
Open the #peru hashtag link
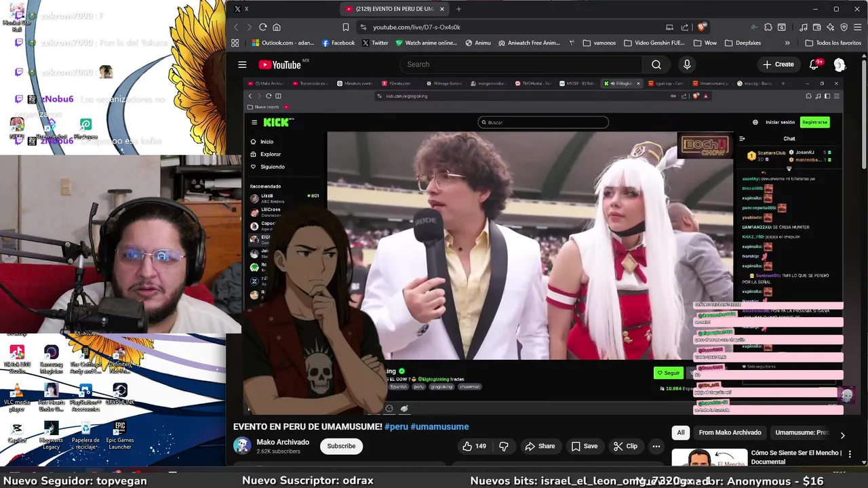click(396, 427)
